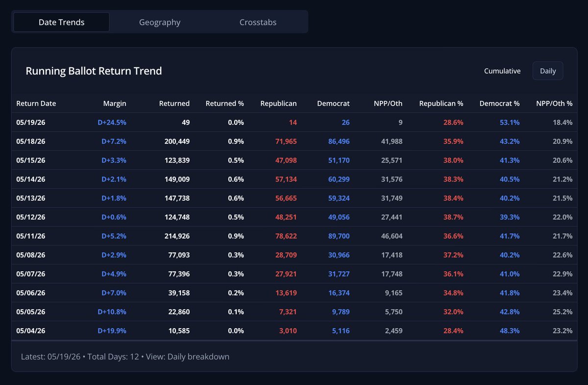Select the 05/15/26 return date row
Image resolution: width=588 pixels, height=385 pixels.
pos(294,160)
